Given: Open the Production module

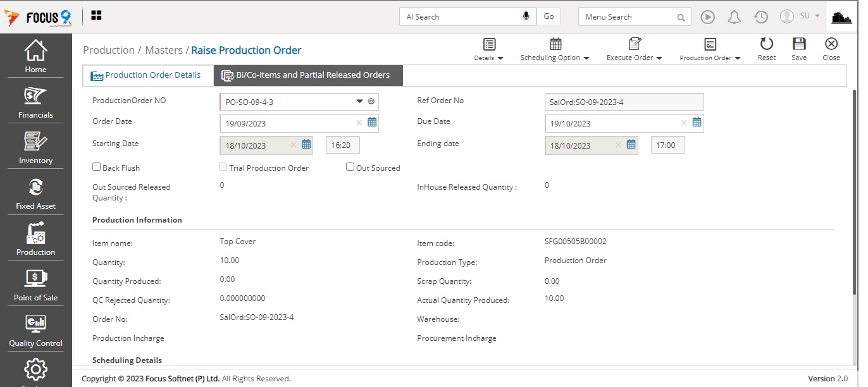Looking at the screenshot, I should (35, 239).
